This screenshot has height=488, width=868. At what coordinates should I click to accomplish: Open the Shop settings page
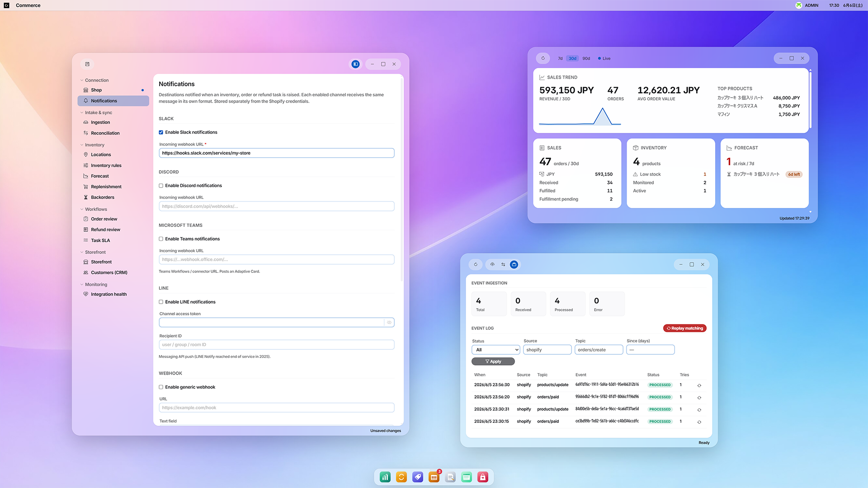click(113, 90)
